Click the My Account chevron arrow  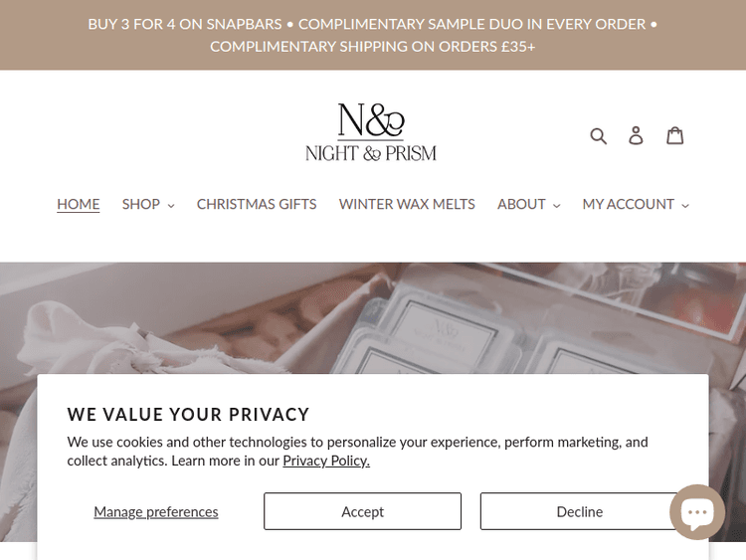point(685,205)
